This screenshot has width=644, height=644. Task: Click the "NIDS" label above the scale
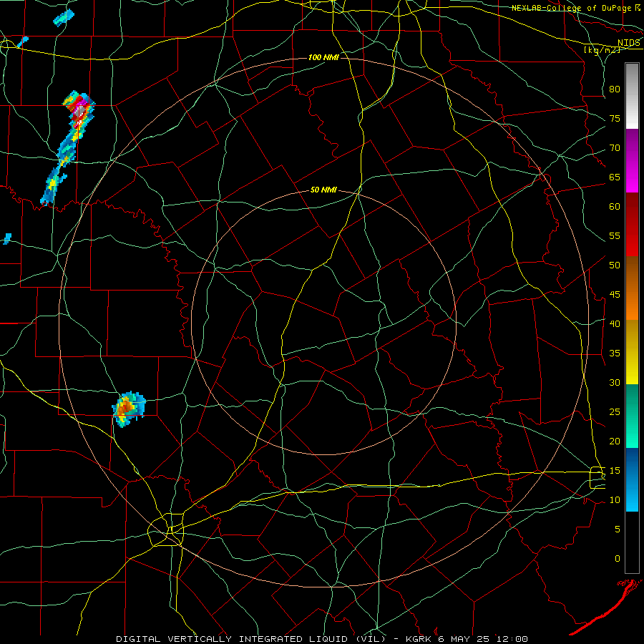click(628, 43)
